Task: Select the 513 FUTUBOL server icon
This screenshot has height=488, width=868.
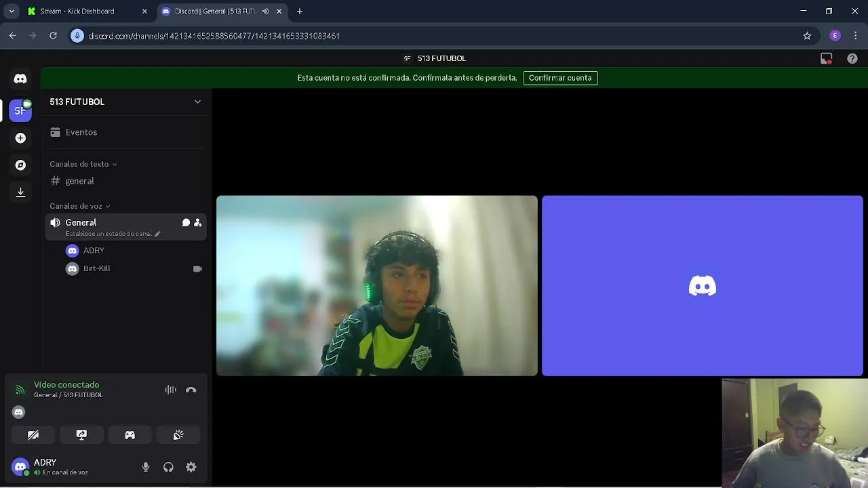Action: (20, 110)
